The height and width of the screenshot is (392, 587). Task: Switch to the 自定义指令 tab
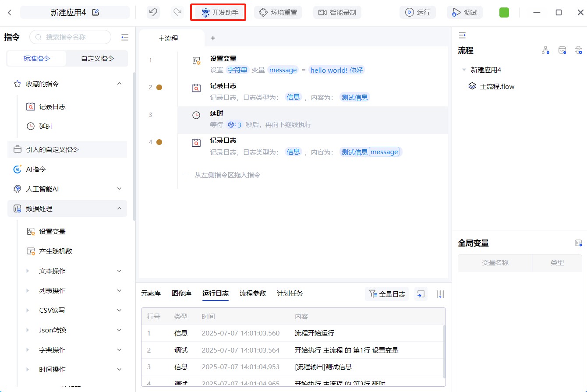click(x=97, y=58)
